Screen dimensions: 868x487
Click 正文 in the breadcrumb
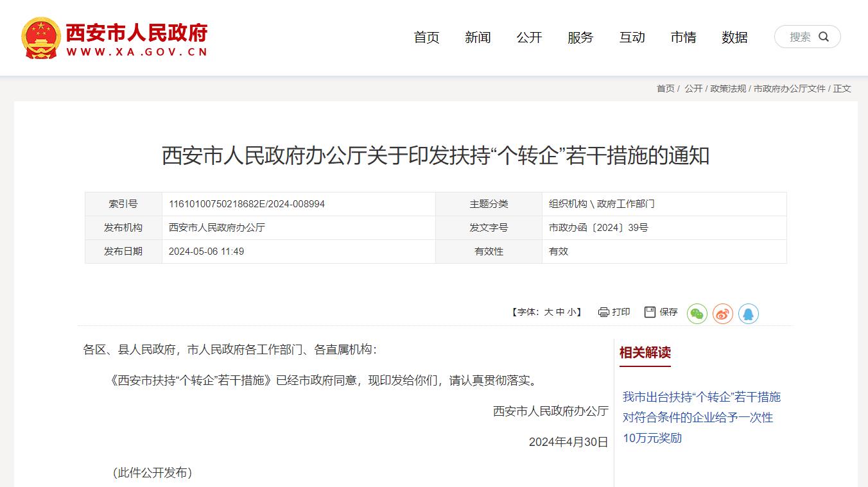tap(842, 89)
